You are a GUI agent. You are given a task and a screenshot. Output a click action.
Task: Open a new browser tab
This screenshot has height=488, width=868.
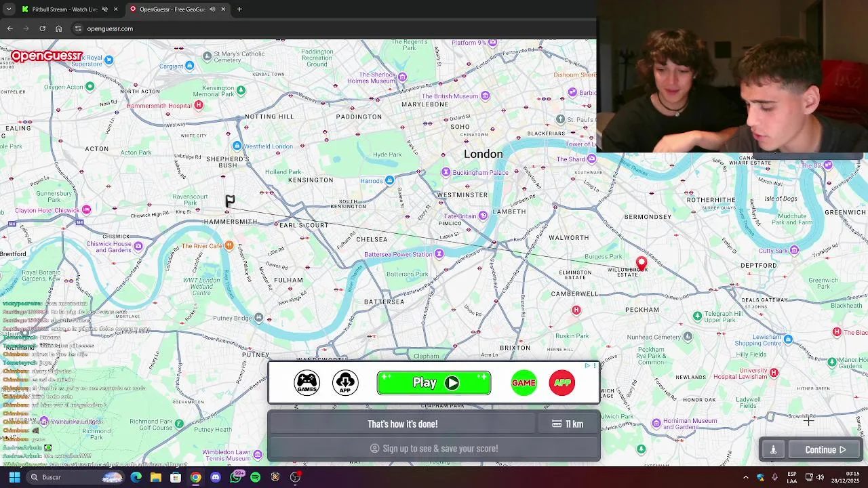[239, 9]
